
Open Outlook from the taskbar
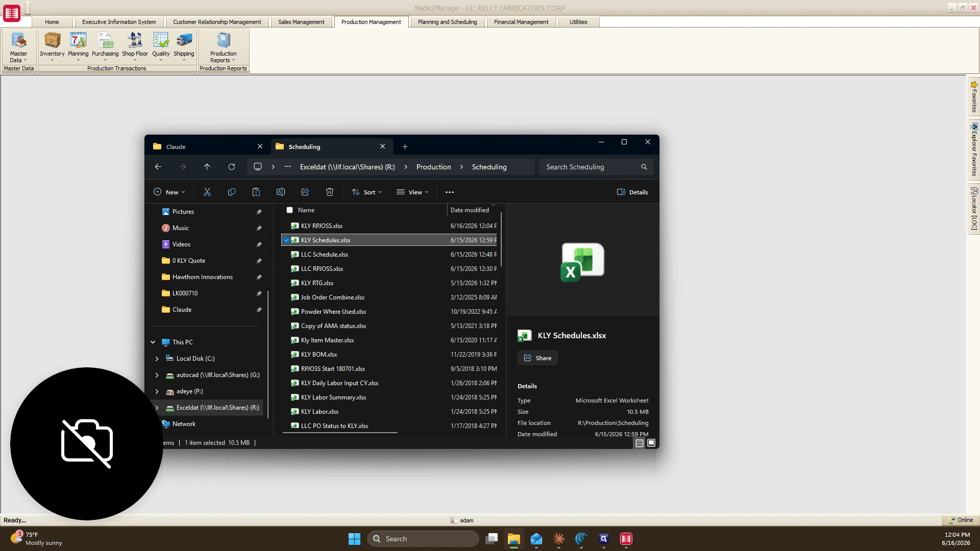click(536, 539)
